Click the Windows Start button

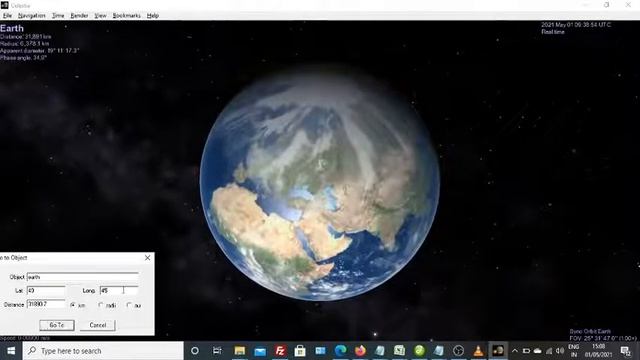tap(11, 351)
